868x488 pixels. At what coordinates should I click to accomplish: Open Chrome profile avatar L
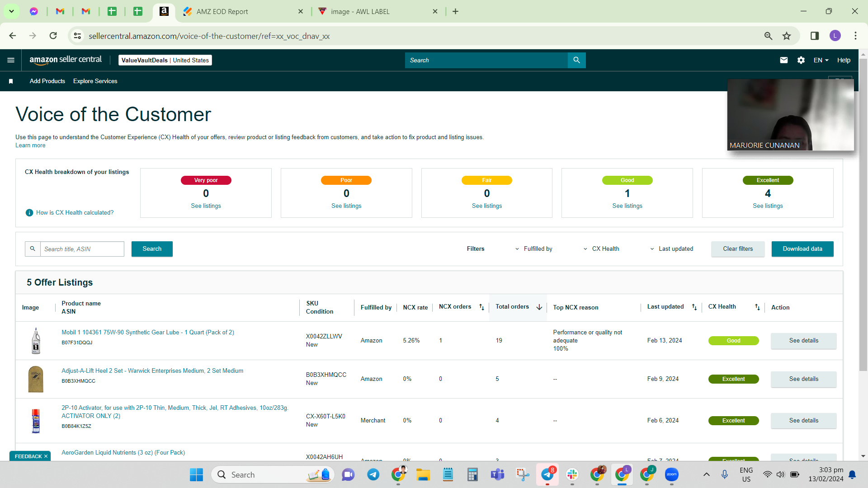pos(835,36)
